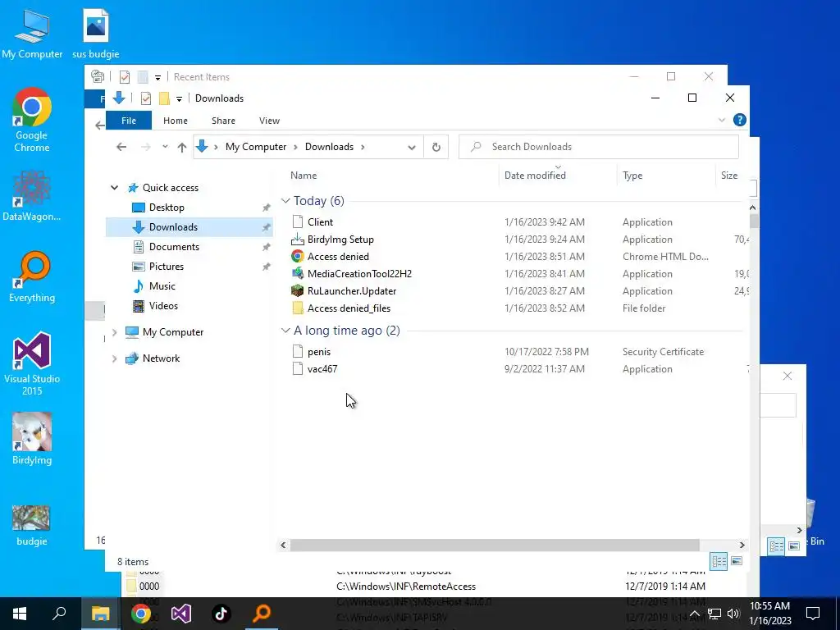This screenshot has height=630, width=840.
Task: Open taskbar search magnifier
Action: click(59, 614)
